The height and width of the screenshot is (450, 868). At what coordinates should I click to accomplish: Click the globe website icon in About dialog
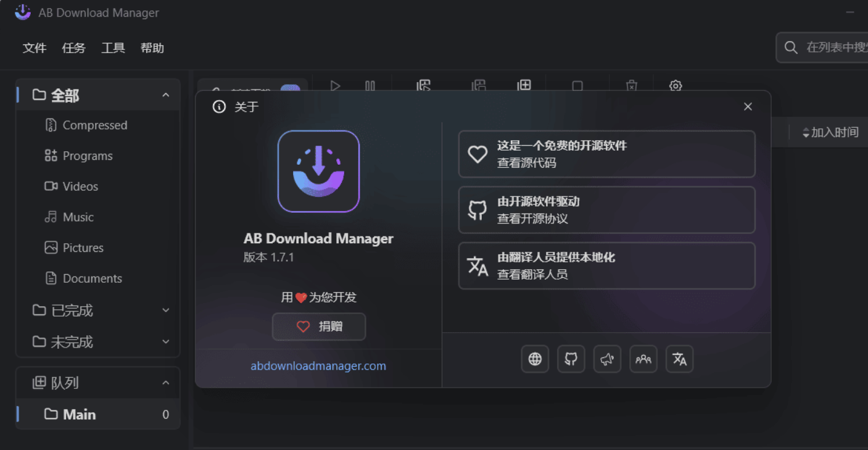click(x=534, y=359)
